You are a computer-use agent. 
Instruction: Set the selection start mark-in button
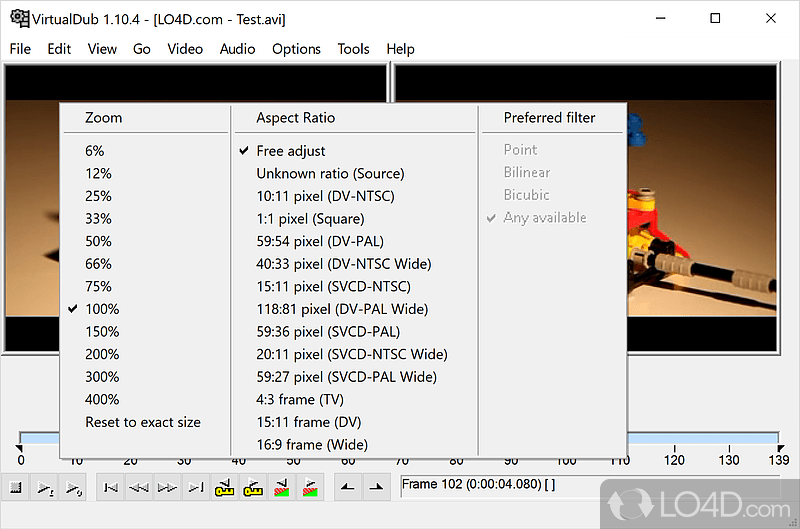click(x=348, y=488)
